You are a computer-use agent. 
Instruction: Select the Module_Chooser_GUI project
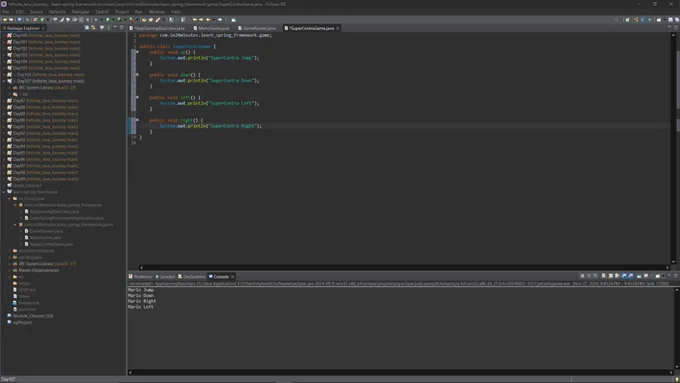[33, 316]
